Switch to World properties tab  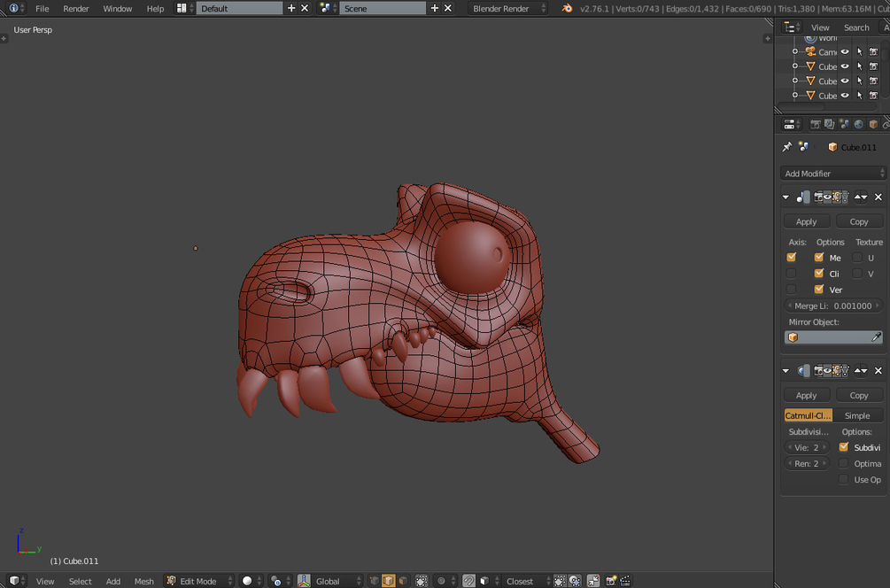point(859,124)
